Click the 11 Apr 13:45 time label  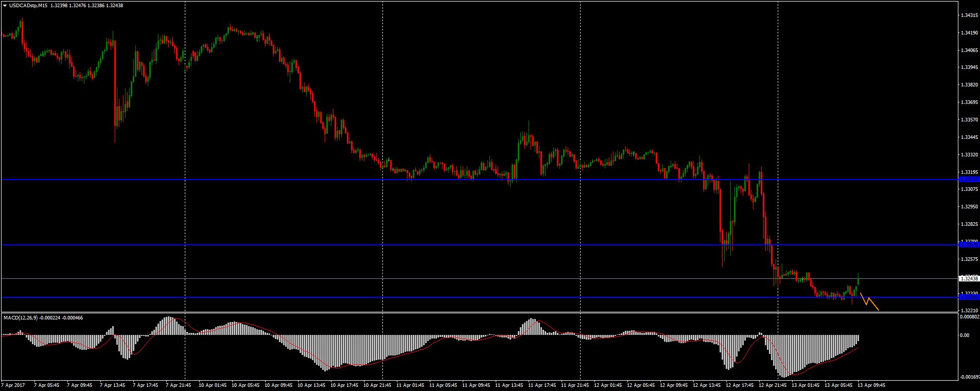509,385
